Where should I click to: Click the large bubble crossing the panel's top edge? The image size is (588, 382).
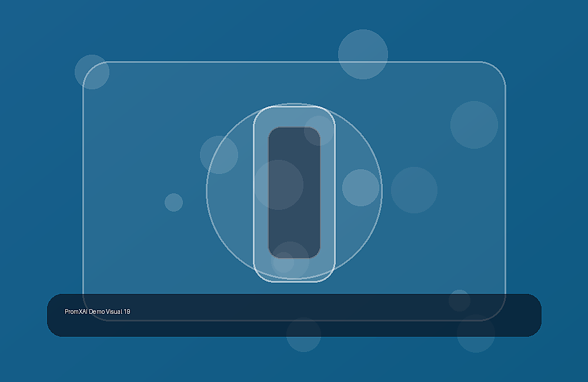point(363,54)
